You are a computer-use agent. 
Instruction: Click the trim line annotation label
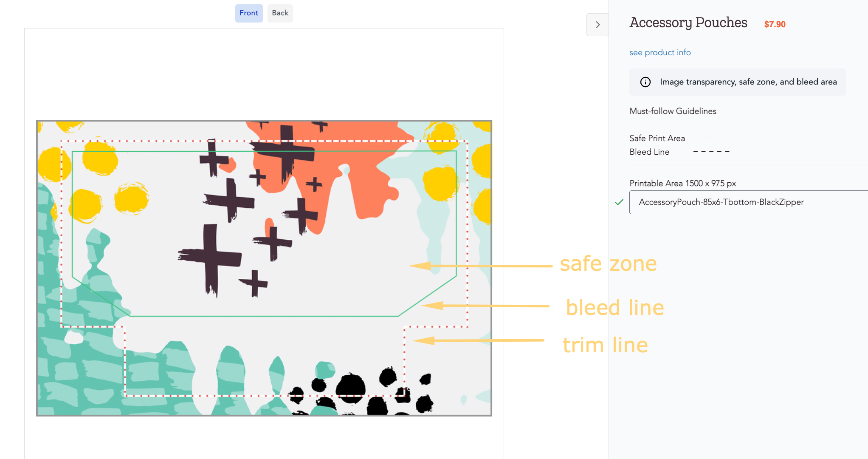(x=605, y=345)
